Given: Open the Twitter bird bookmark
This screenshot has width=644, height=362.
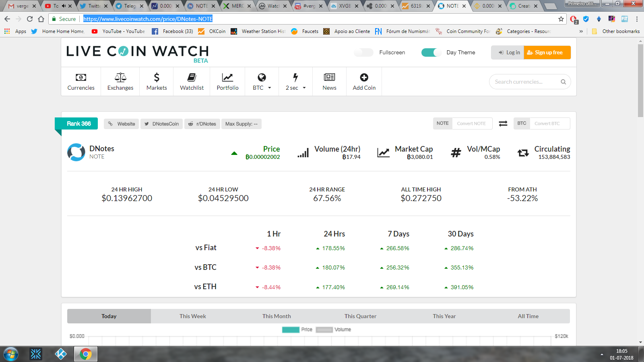Looking at the screenshot, I should coord(34,31).
